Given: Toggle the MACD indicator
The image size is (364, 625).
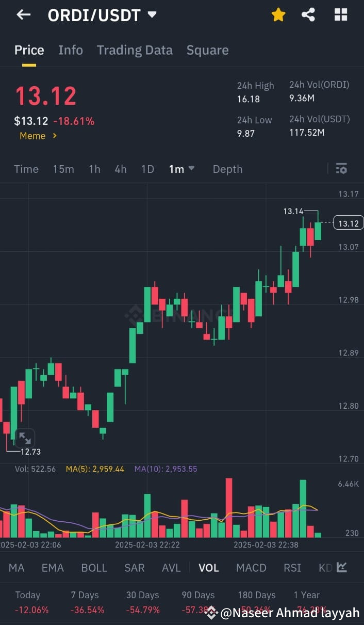Looking at the screenshot, I should (251, 568).
